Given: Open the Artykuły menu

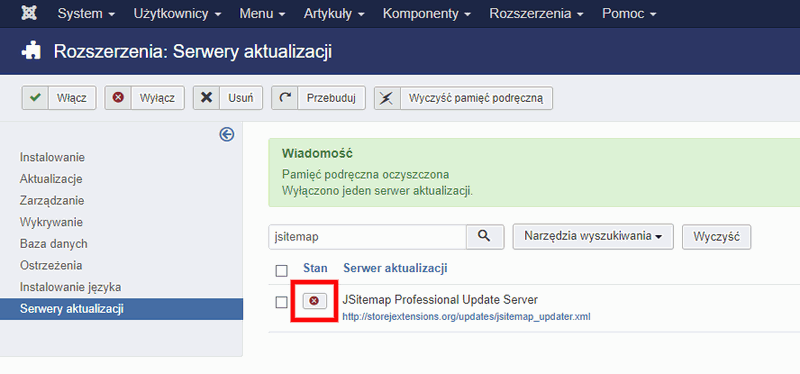Looking at the screenshot, I should 334,14.
